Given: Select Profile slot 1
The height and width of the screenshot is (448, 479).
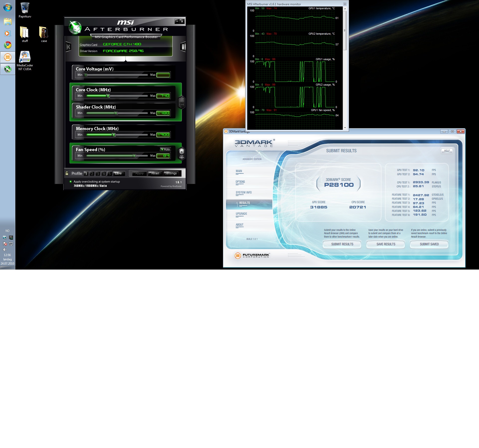Looking at the screenshot, I should coord(86,173).
